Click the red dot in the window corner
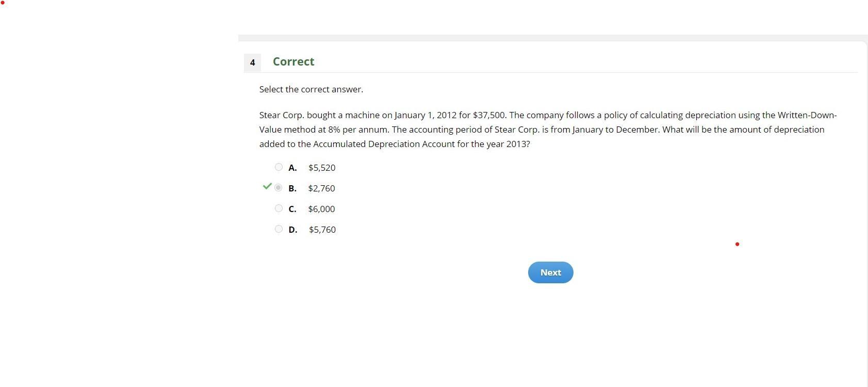This screenshot has width=868, height=387. point(2,2)
